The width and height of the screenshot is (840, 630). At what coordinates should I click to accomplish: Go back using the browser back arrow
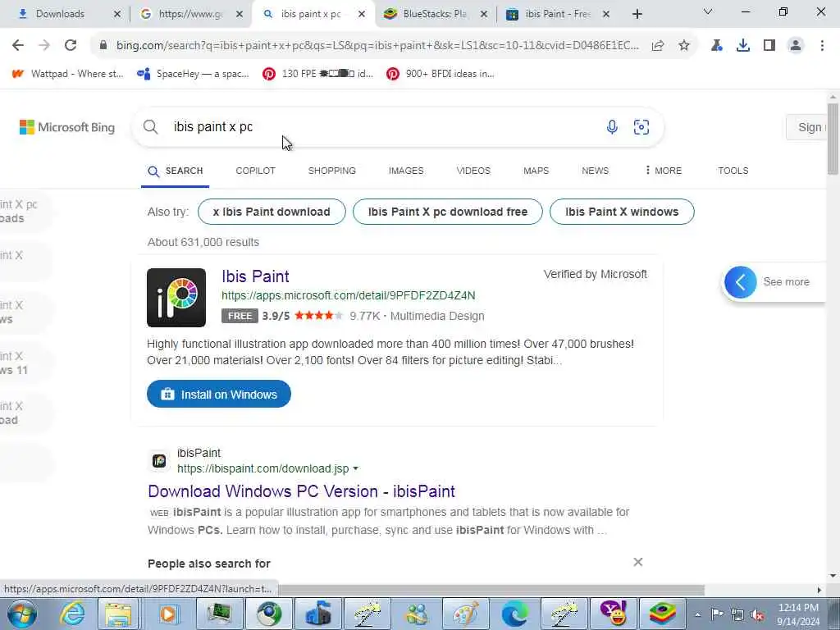pyautogui.click(x=18, y=46)
